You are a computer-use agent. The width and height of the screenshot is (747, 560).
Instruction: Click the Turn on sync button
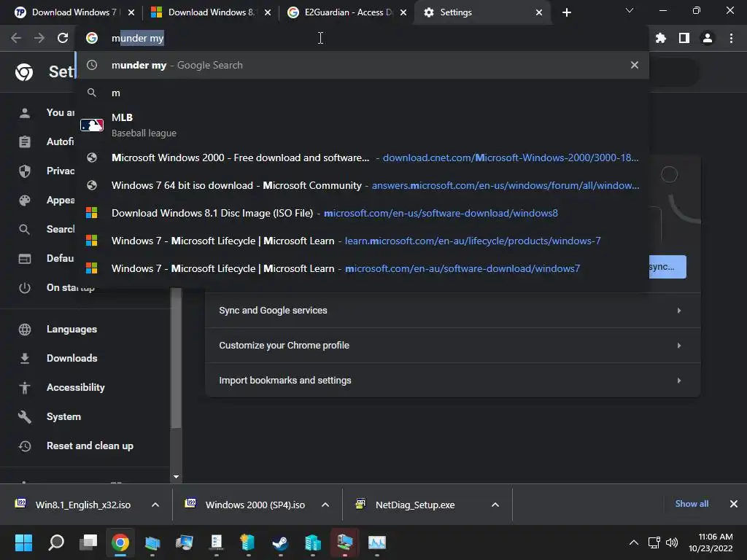click(667, 267)
